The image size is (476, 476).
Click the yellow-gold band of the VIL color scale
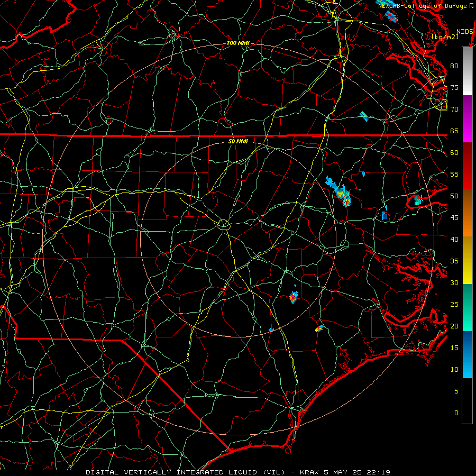(x=467, y=260)
